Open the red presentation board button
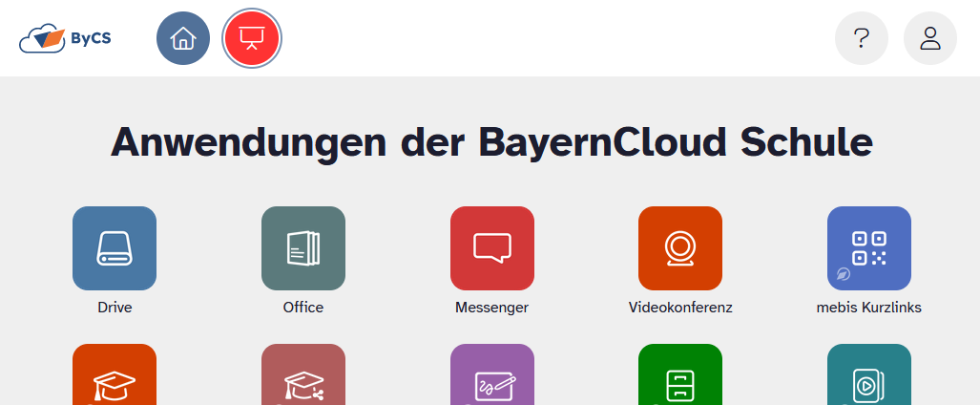Screen dimensions: 980x405 (251, 38)
